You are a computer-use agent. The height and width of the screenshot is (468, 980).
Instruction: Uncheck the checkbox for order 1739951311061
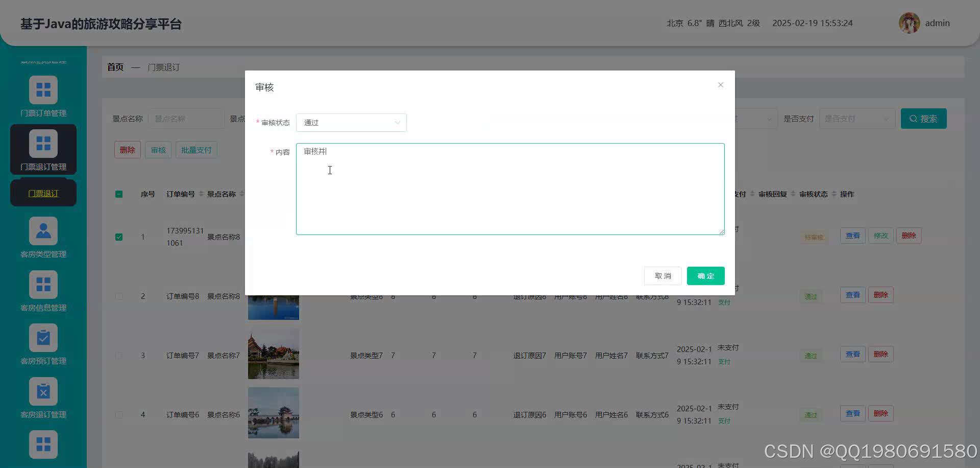(119, 237)
